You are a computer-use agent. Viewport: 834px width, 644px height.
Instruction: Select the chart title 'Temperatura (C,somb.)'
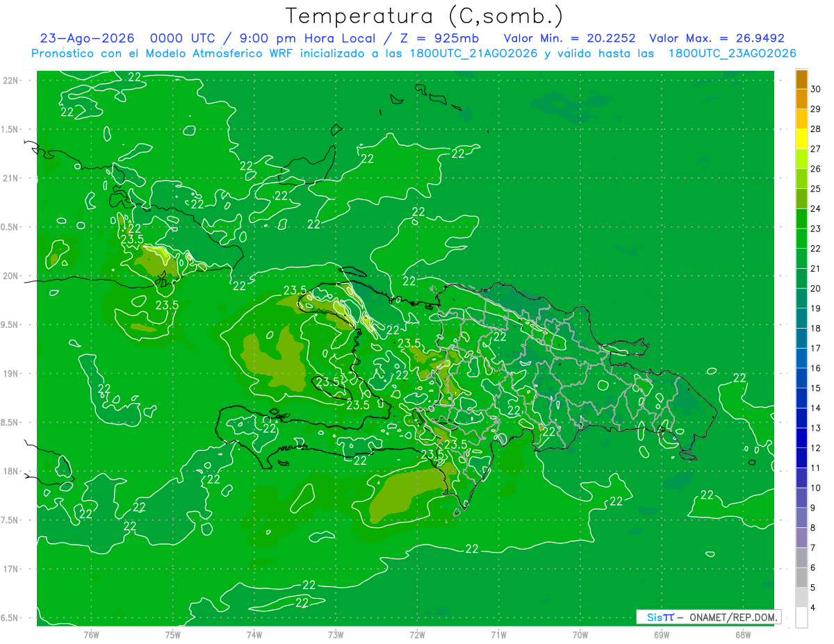coord(425,16)
